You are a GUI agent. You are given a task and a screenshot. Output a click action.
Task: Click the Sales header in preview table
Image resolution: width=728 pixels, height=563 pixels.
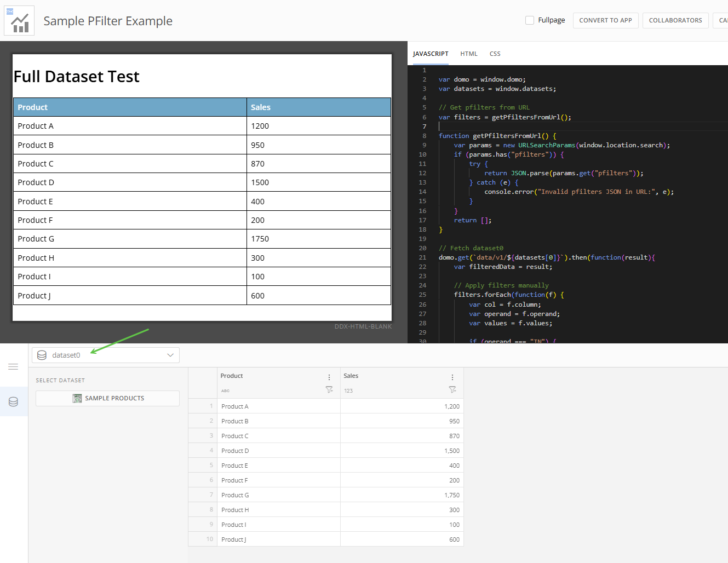319,107
